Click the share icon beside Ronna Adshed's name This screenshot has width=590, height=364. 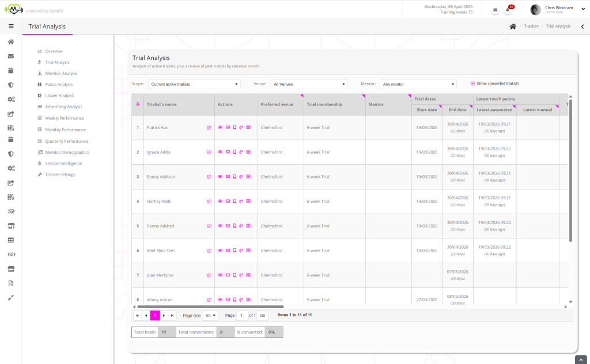tap(209, 226)
